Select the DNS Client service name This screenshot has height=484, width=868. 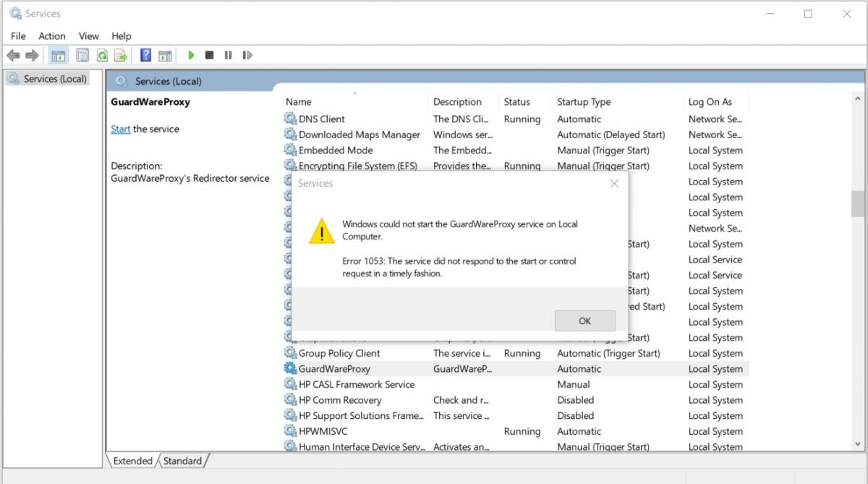322,119
